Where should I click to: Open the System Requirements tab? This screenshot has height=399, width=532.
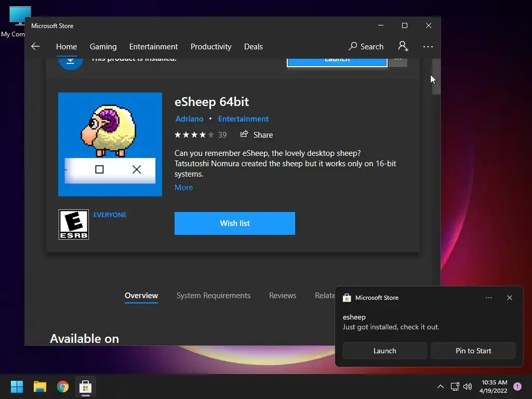point(214,296)
